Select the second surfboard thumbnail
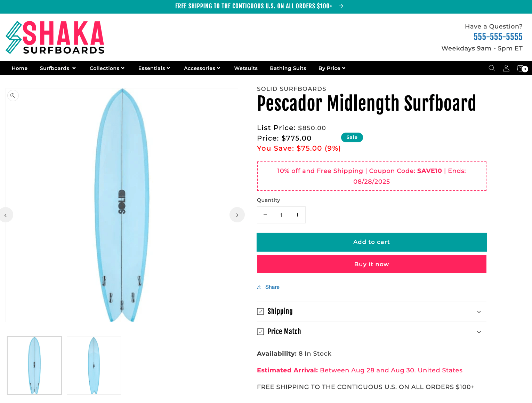Image resolution: width=532 pixels, height=403 pixels. [x=94, y=365]
